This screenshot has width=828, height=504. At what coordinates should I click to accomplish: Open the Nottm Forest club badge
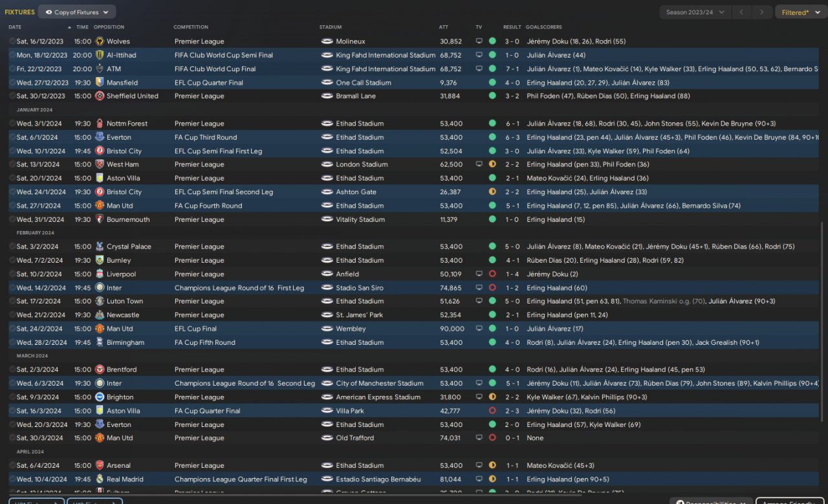[100, 124]
